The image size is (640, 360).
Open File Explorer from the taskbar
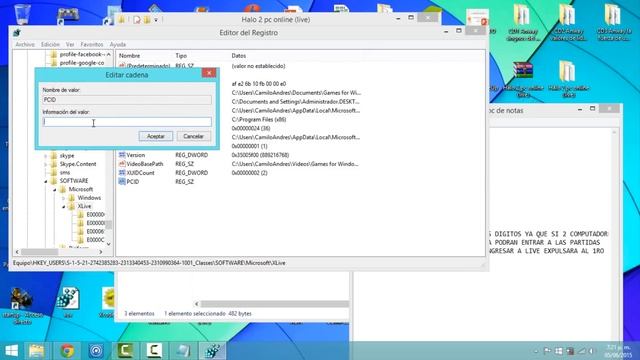tap(37, 351)
